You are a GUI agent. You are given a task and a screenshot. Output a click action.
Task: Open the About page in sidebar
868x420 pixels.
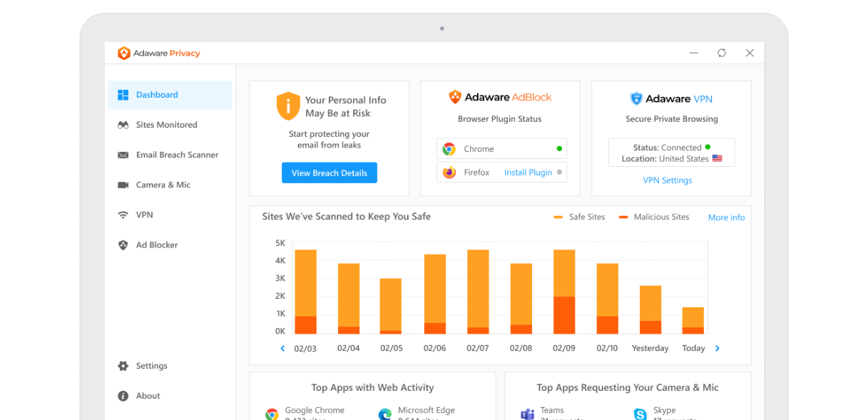click(x=148, y=396)
